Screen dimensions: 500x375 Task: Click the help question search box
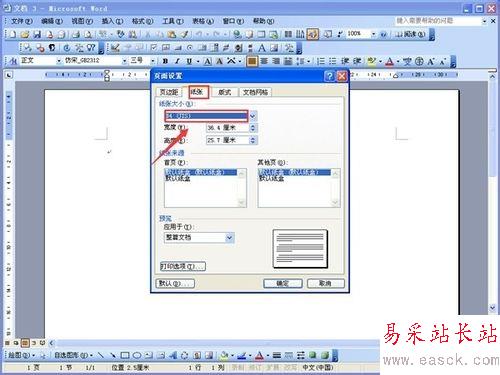click(x=438, y=21)
